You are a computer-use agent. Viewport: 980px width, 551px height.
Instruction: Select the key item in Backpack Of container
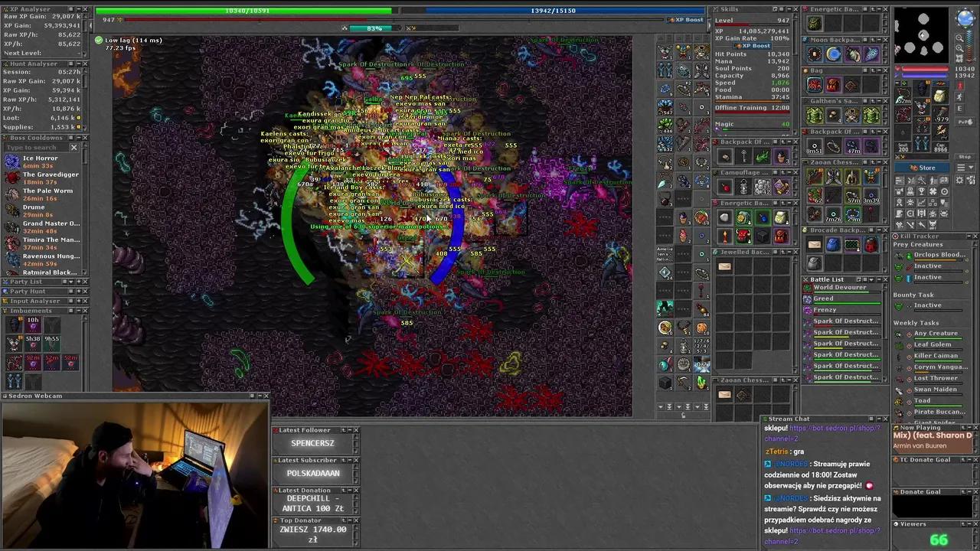(x=743, y=157)
